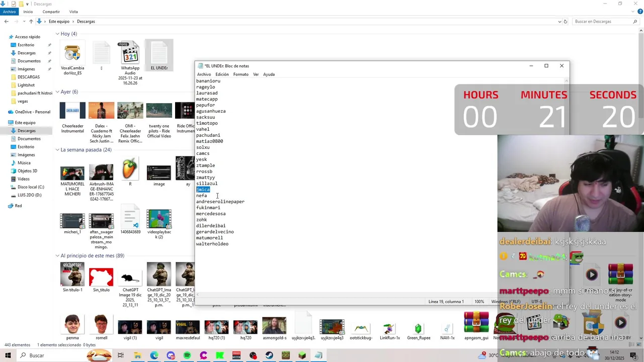This screenshot has height=362, width=644.
Task: Select Red in the navigation pane
Action: pos(18,206)
